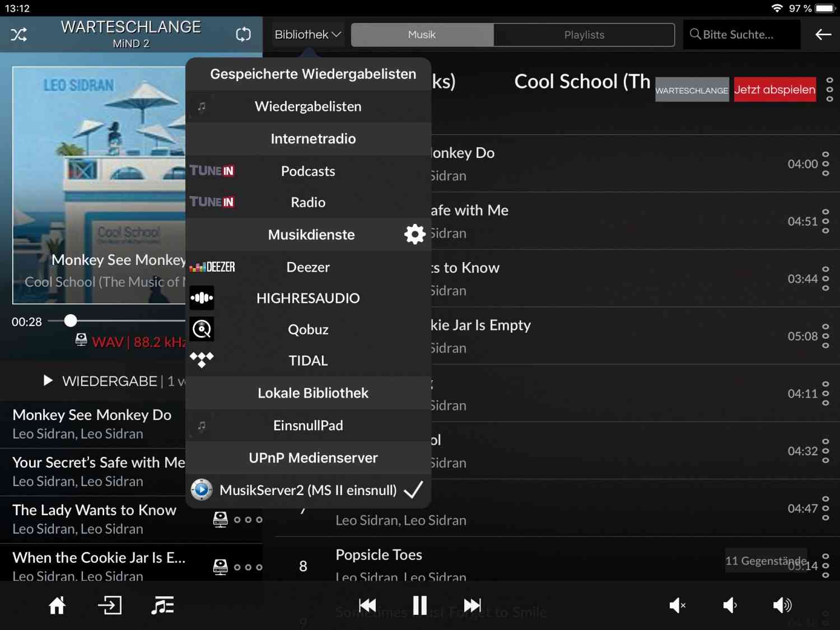Toggle repeat mode in the queue header
The width and height of the screenshot is (840, 630).
(x=244, y=35)
